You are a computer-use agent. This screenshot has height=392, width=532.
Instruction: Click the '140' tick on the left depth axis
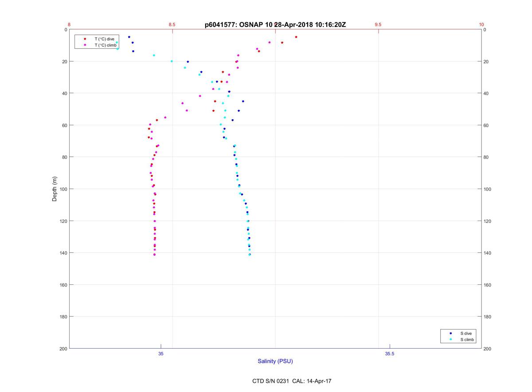click(x=63, y=253)
